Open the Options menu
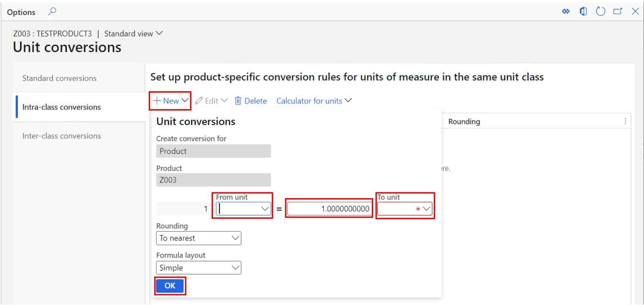 tap(21, 11)
